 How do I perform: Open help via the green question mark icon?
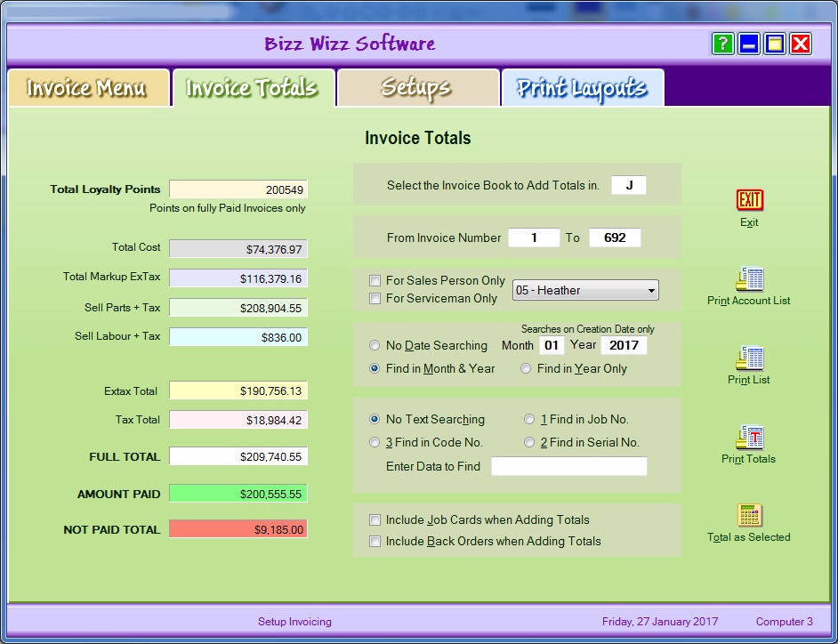coord(722,44)
